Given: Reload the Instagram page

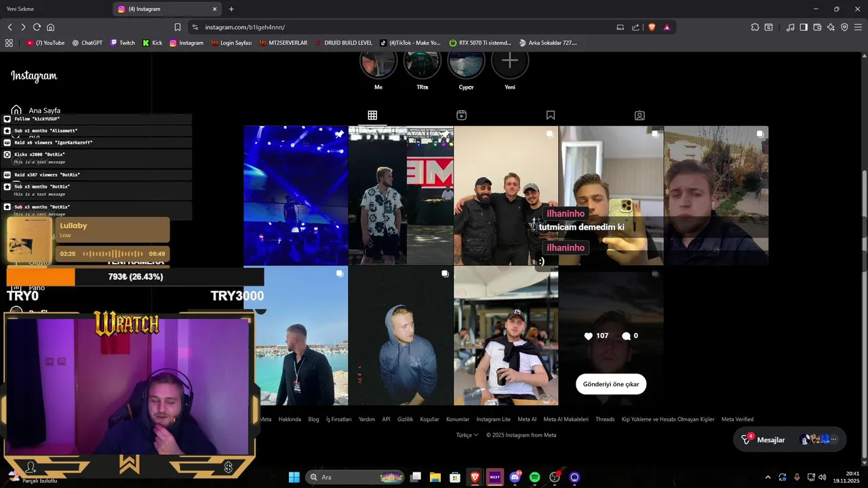Looking at the screenshot, I should point(37,27).
